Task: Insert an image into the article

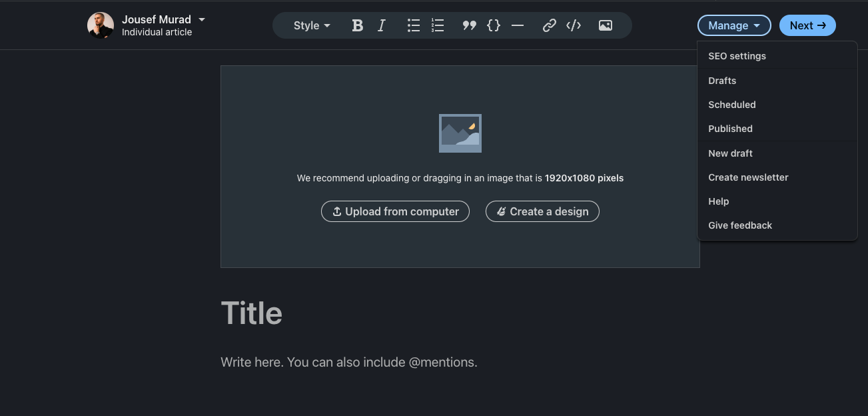Action: 605,25
